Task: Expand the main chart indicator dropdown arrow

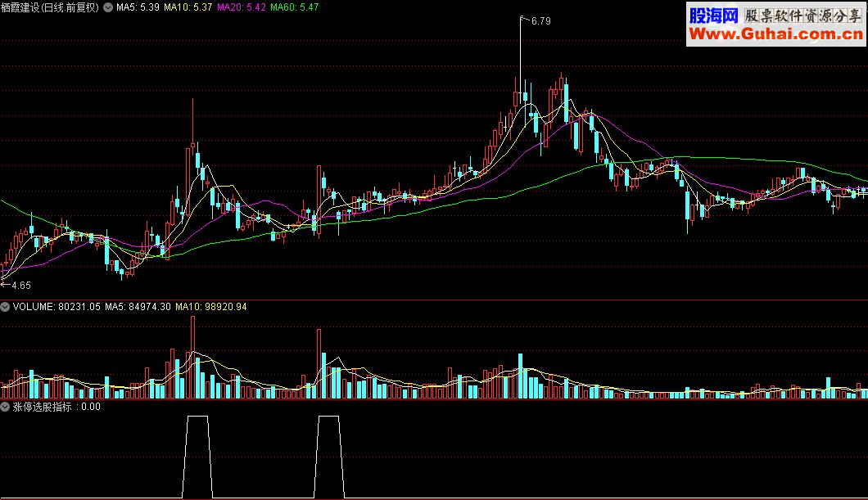Action: click(x=108, y=7)
